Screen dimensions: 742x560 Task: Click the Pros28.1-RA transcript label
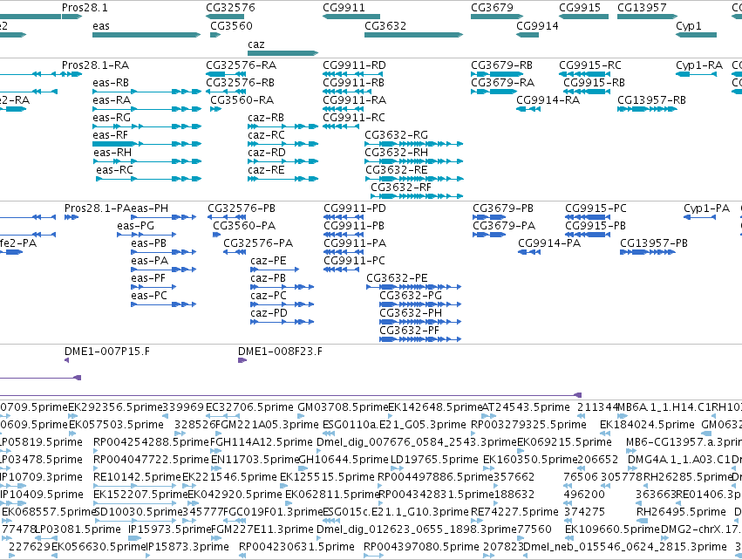[x=96, y=65]
